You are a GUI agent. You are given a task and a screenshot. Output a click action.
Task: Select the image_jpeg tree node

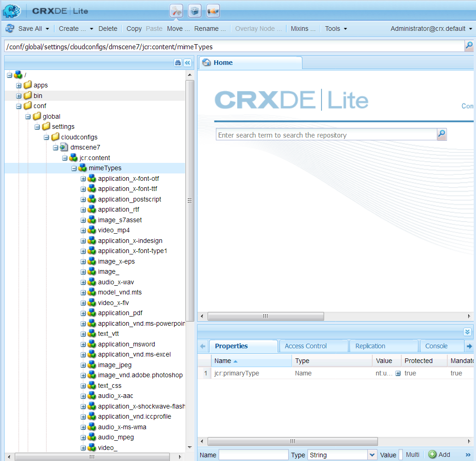tap(115, 365)
